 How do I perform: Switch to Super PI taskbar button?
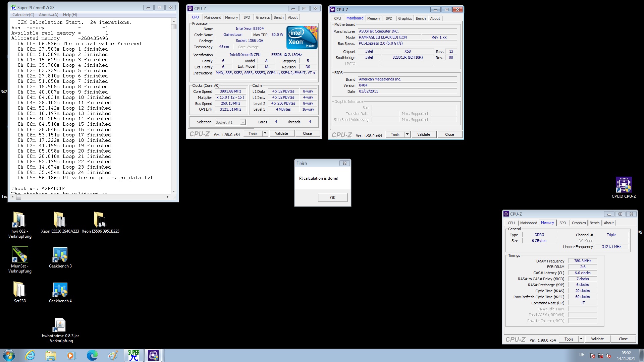pyautogui.click(x=133, y=355)
